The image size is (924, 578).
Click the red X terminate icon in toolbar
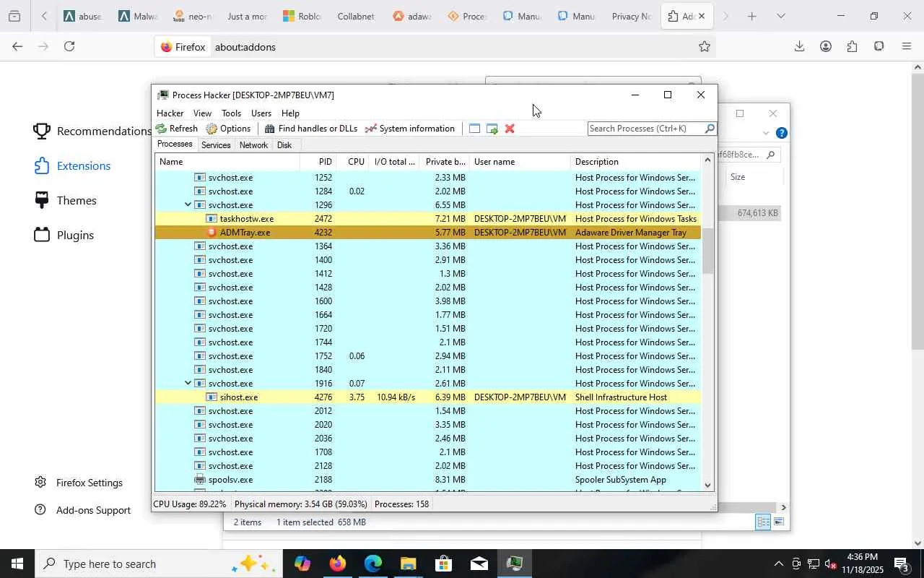click(510, 129)
